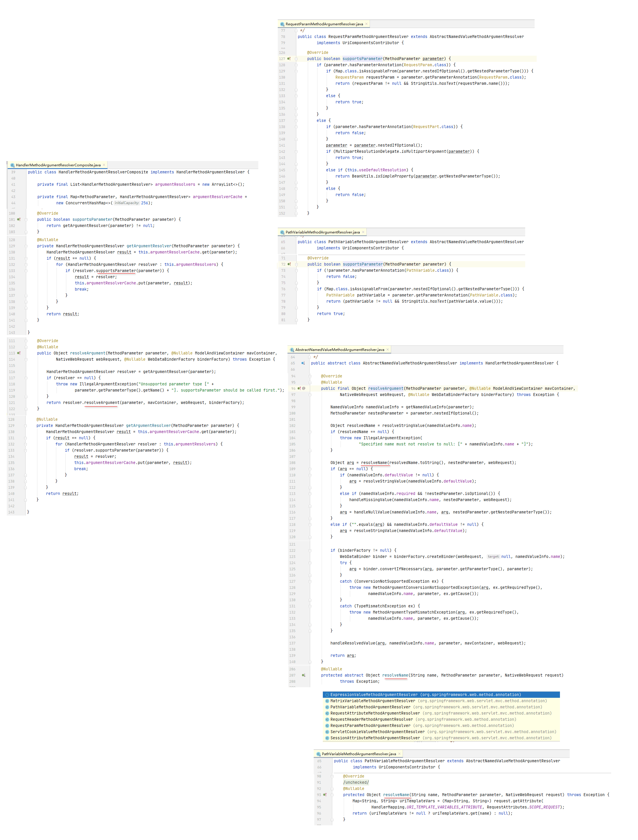
Task: Close the HandlerMethodArgumentResolverComposite.java tab
Action: 104,165
